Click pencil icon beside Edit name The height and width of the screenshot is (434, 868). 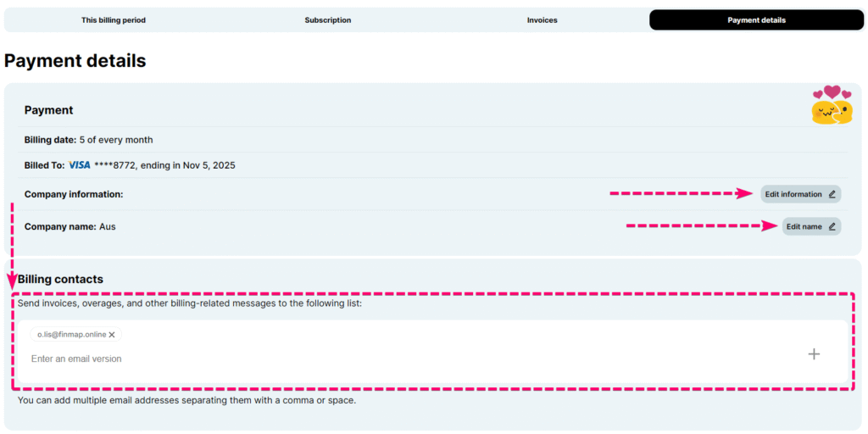832,226
